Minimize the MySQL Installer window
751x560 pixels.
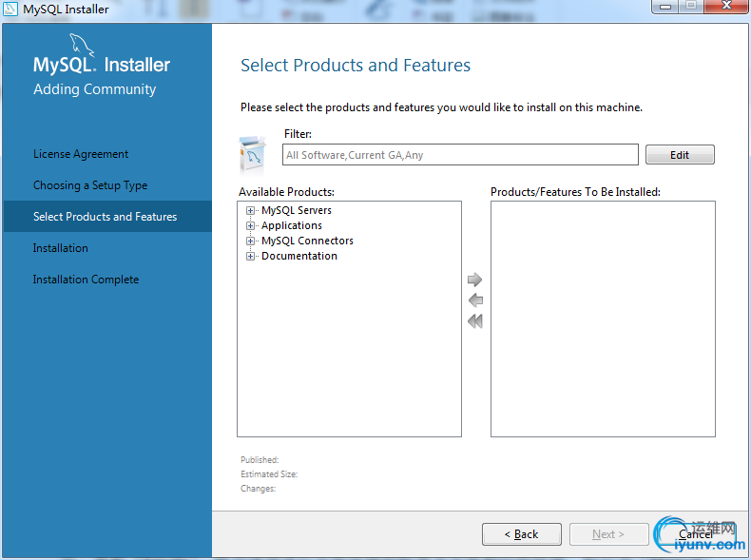664,7
